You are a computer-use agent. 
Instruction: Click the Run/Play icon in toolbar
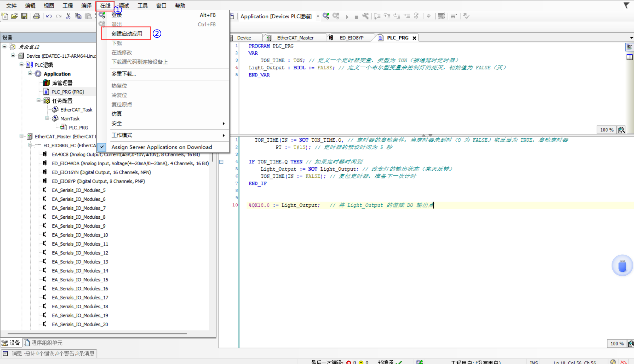point(347,16)
